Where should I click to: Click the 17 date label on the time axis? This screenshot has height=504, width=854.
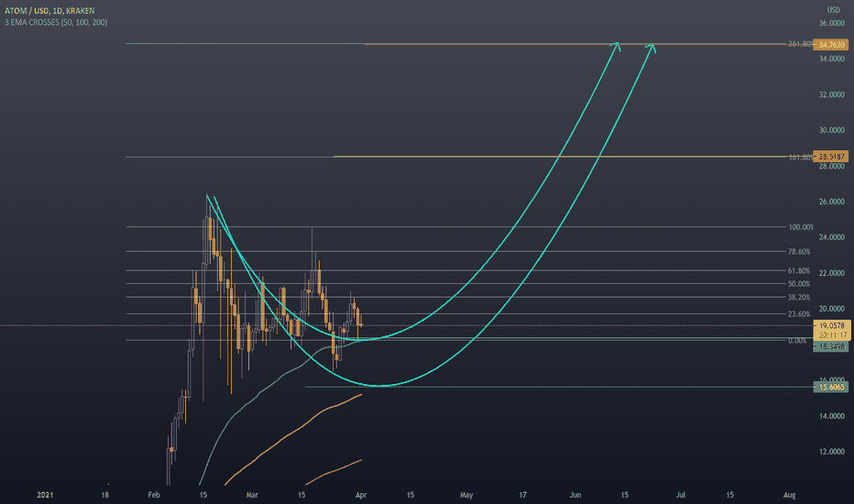(522, 495)
